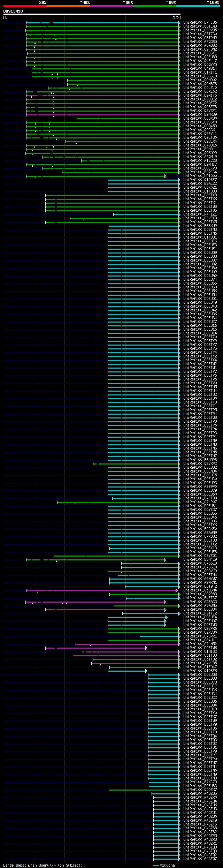Open hit UniRef100_Q5QGM4
The width and height of the screenshot is (223, 868).
click(200, 590)
